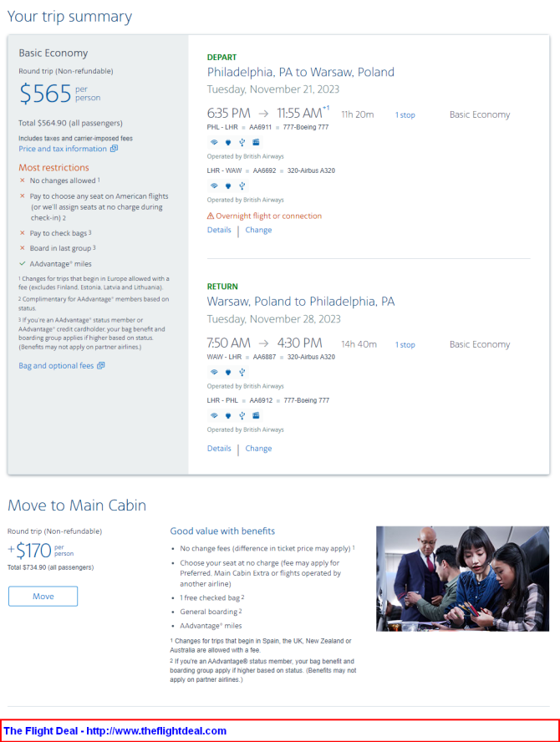This screenshot has height=742, width=560.
Task: Click the Main Cabin passengers photo
Action: [462, 579]
